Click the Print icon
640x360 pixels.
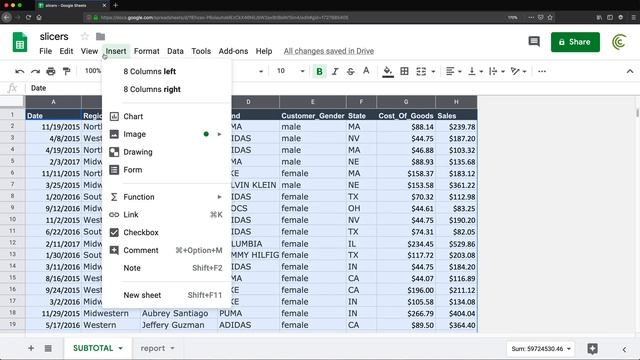(51, 71)
